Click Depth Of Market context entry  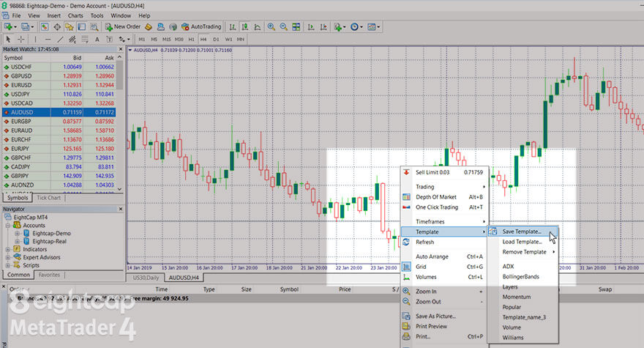point(444,197)
